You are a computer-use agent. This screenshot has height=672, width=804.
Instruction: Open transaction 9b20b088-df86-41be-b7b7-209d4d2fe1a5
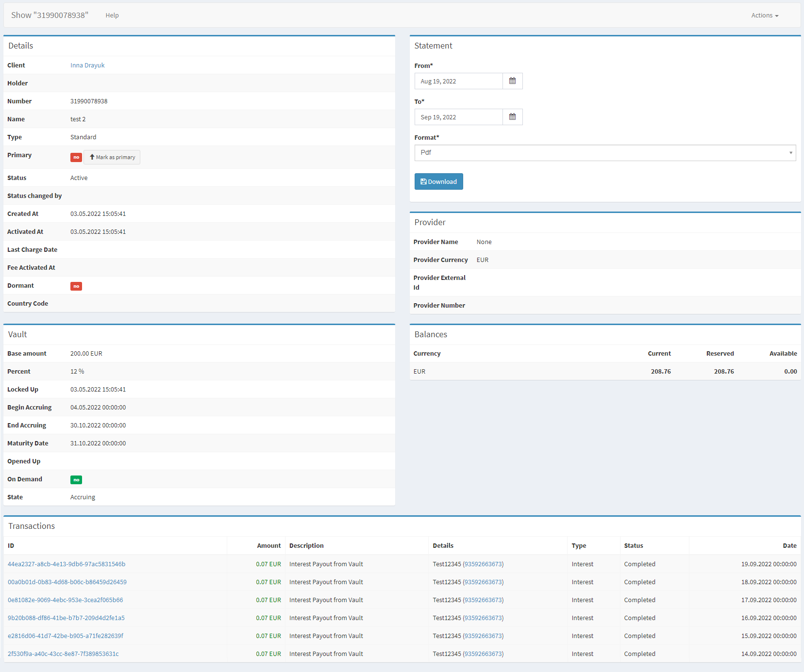pos(66,618)
